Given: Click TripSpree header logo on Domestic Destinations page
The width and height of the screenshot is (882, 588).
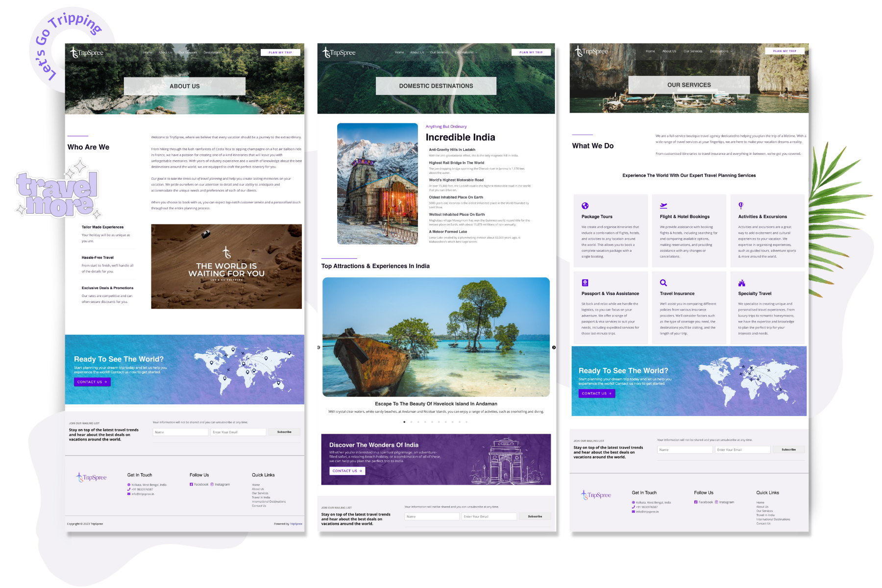Looking at the screenshot, I should pyautogui.click(x=339, y=52).
